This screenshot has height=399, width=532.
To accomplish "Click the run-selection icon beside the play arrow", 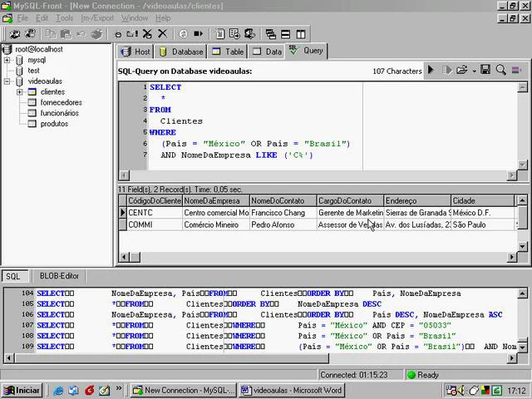I will (447, 70).
